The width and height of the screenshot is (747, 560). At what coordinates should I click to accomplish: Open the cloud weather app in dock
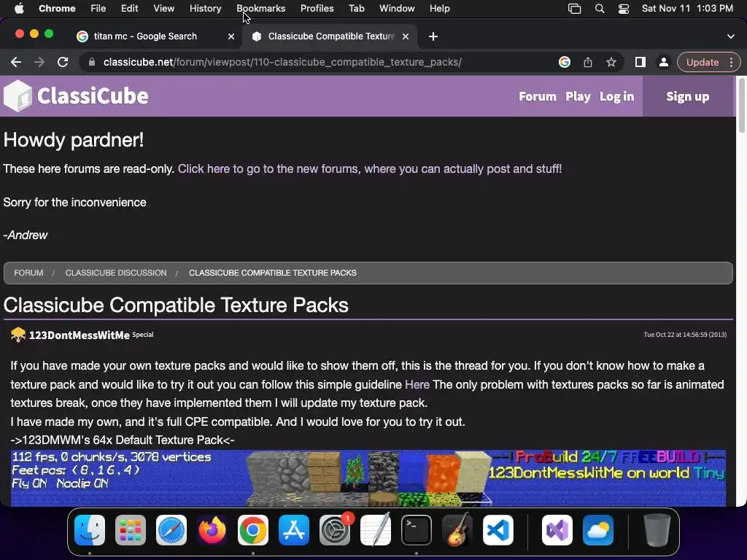598,530
